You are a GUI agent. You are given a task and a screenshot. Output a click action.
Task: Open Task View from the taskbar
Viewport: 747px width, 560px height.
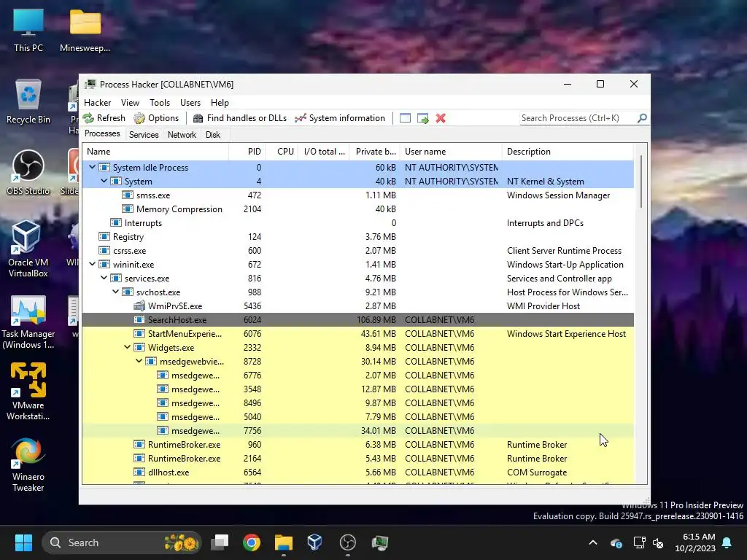(x=220, y=542)
